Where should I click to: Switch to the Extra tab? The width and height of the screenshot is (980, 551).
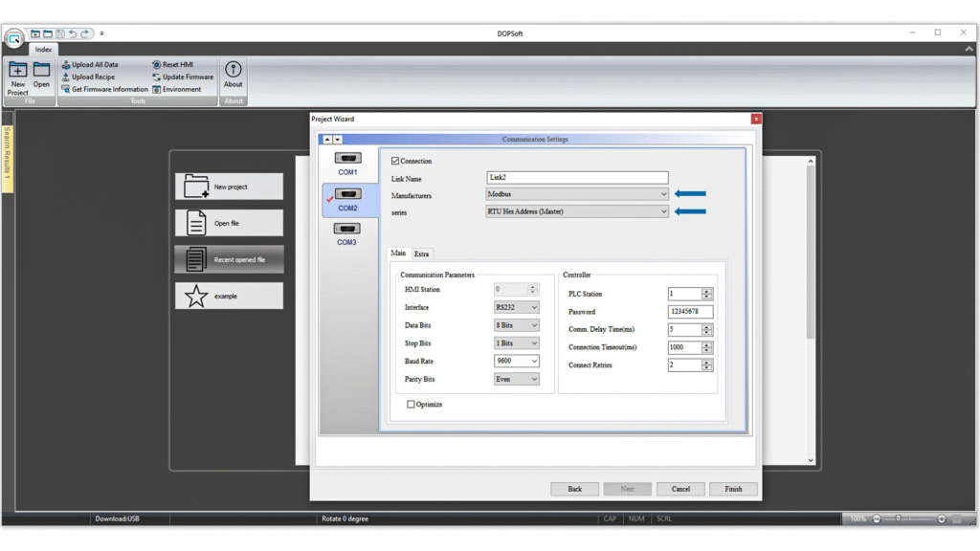coord(421,253)
